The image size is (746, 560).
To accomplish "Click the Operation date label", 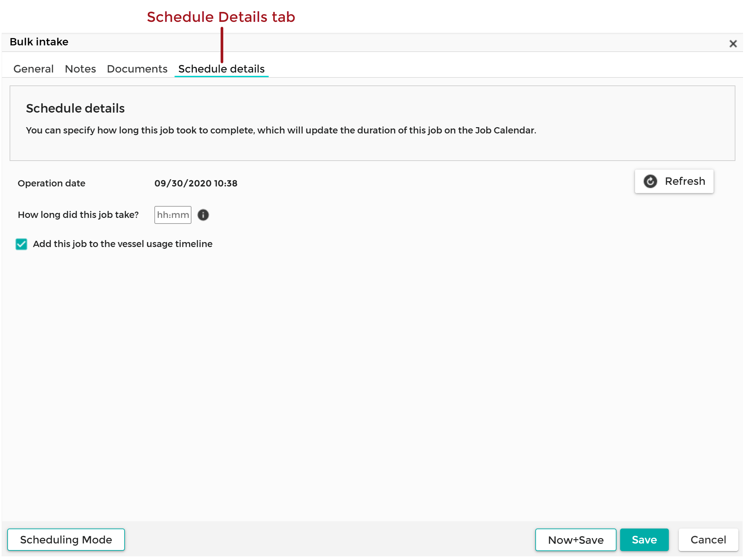I will [x=52, y=183].
